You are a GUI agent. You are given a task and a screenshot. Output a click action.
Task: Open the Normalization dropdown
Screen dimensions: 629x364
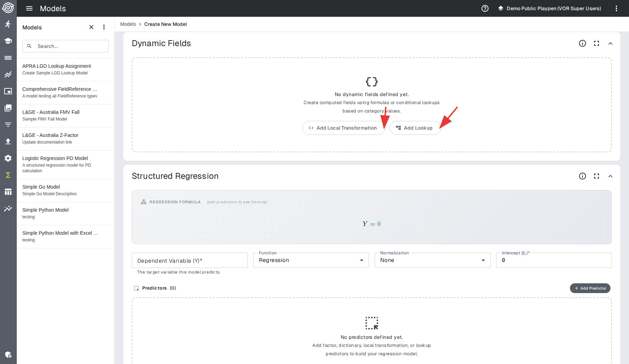click(432, 260)
